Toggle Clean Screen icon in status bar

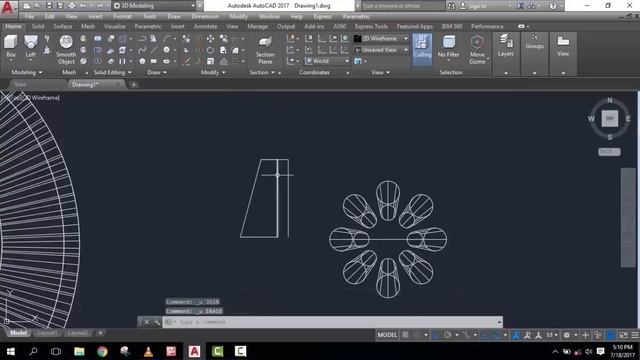point(623,335)
